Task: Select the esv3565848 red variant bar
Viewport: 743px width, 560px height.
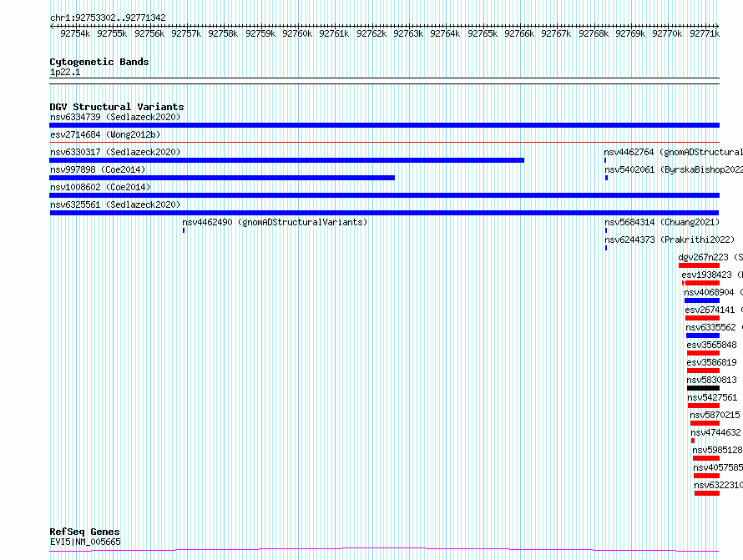Action: (x=703, y=353)
